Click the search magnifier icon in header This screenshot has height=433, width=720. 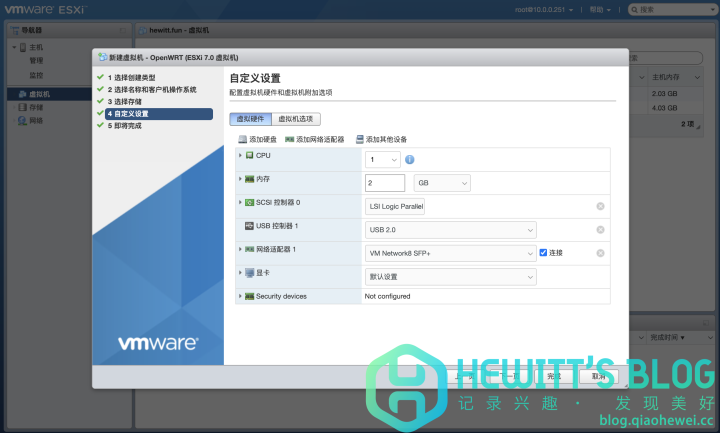tap(635, 10)
